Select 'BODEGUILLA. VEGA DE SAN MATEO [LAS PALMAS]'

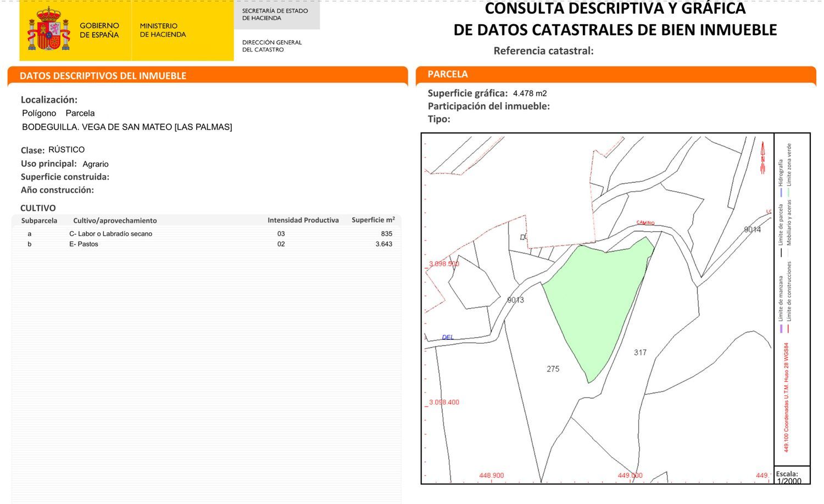(127, 127)
